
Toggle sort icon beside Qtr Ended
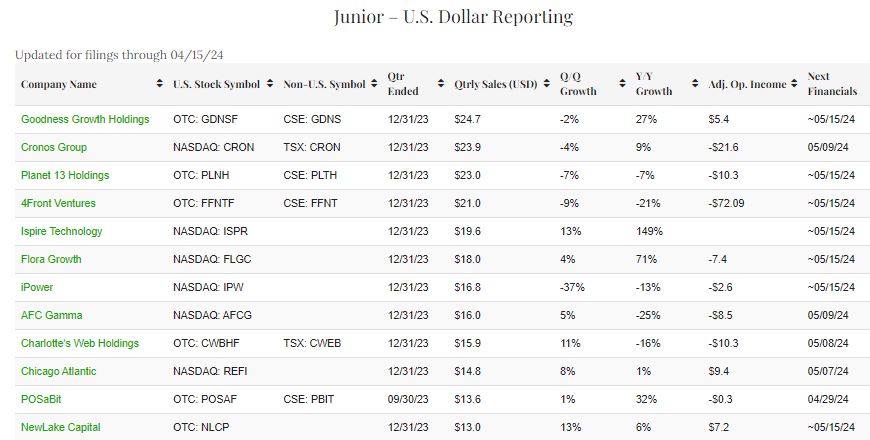(441, 84)
